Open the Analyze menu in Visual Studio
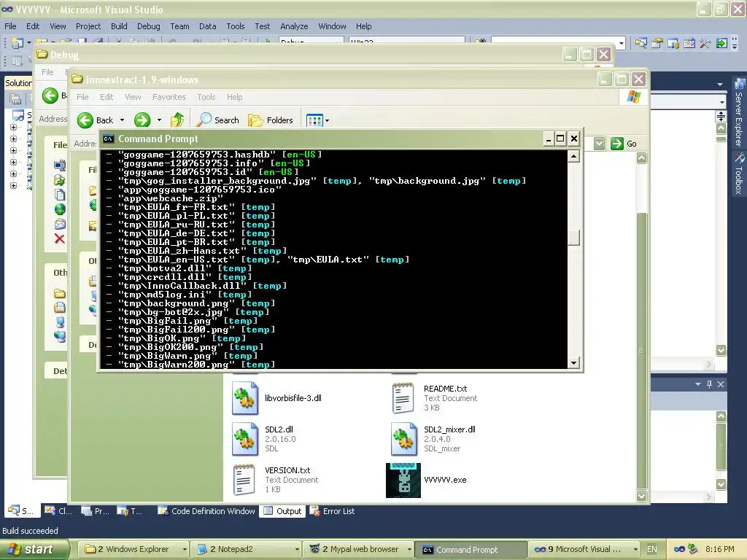Screen dimensions: 747x560 tap(294, 26)
